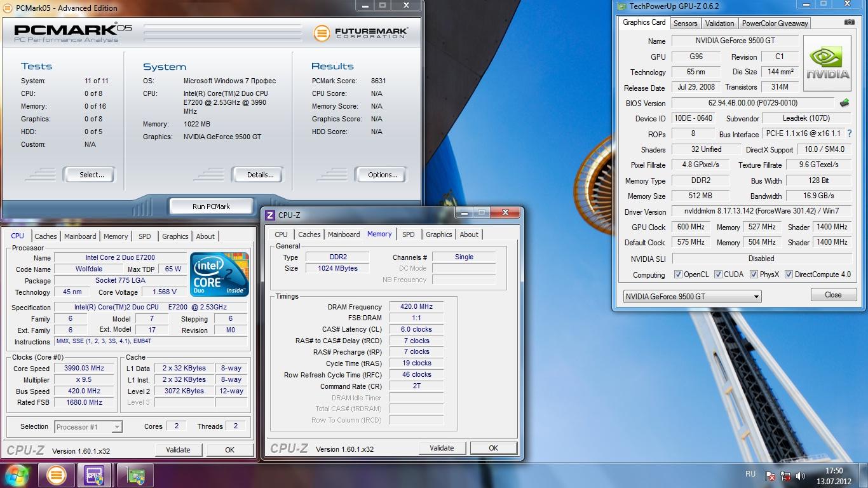Click the GPU-Z camera screenshot icon
The width and height of the screenshot is (868, 488).
click(850, 22)
